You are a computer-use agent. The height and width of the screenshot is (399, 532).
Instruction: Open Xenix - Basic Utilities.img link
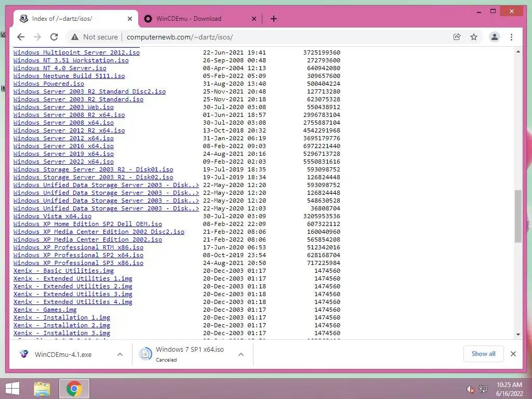coord(63,271)
